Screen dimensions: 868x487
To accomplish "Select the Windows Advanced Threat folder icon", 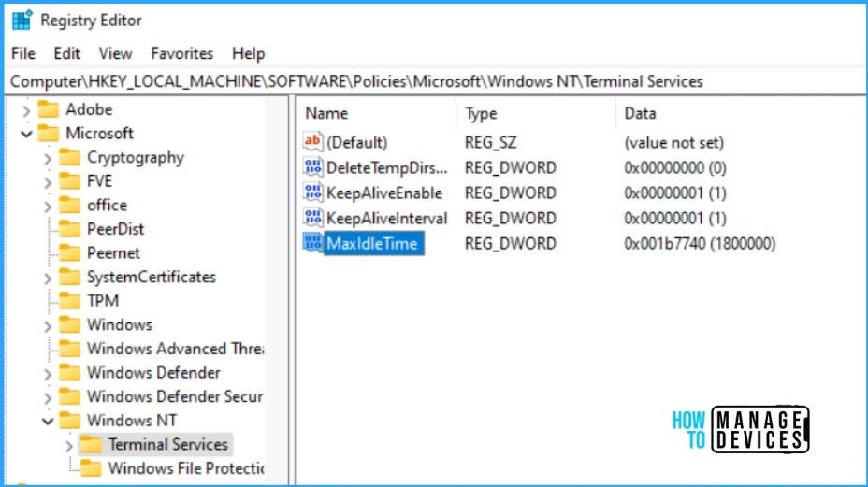I will [x=70, y=348].
